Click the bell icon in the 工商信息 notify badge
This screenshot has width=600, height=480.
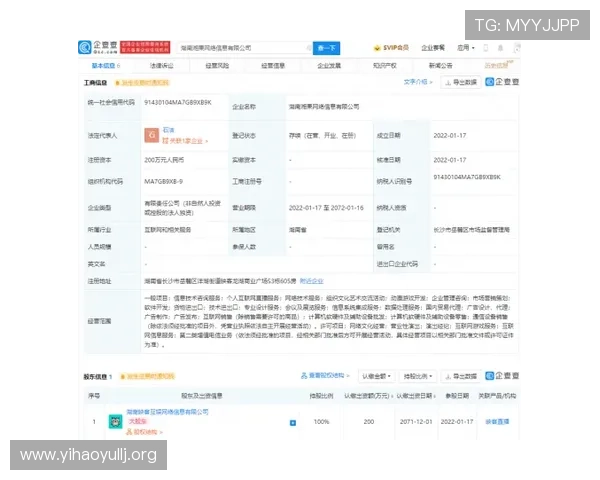coord(117,83)
